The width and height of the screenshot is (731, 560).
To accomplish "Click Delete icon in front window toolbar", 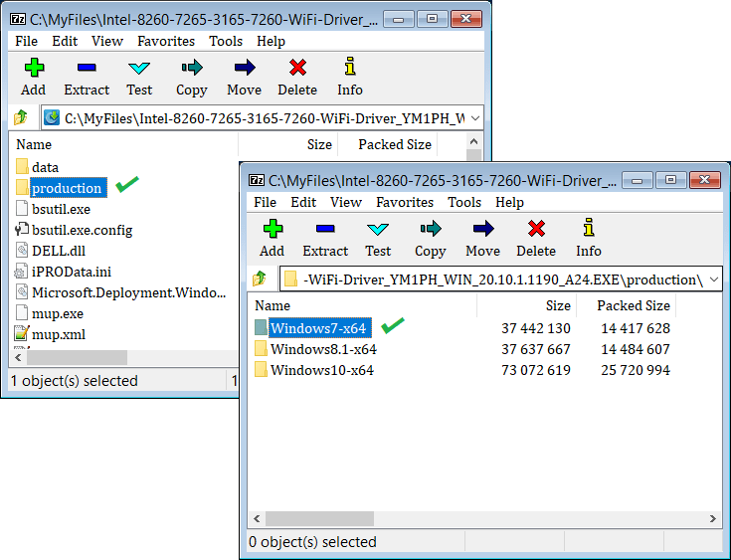I will [536, 229].
